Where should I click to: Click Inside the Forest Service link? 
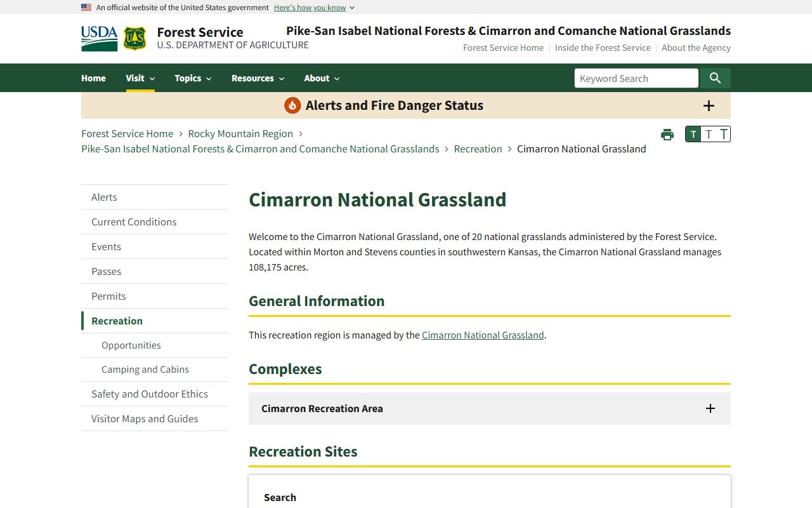603,48
